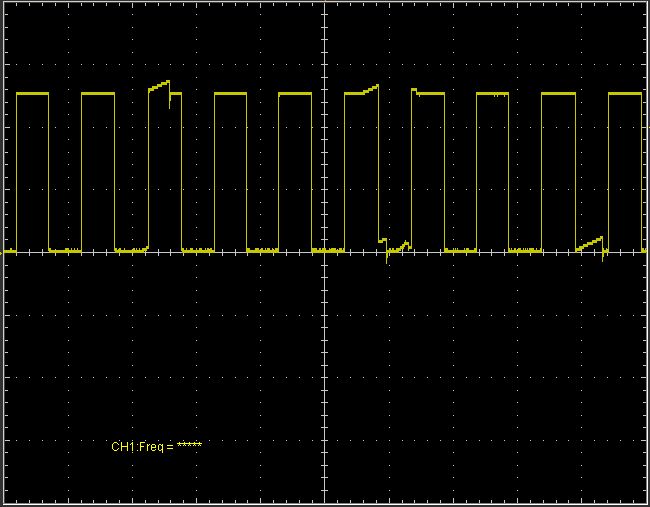Click the top of the first square pulse
The height and width of the screenshot is (507, 650).
32,93
